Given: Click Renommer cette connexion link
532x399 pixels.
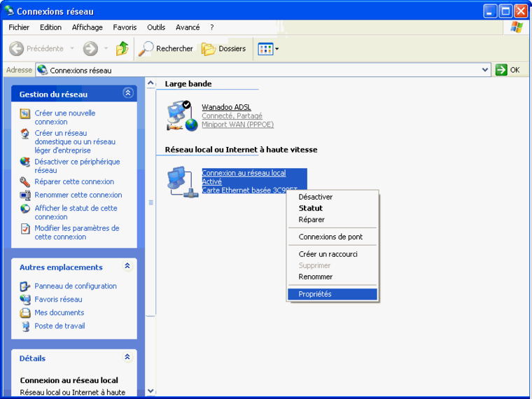Looking at the screenshot, I should [x=78, y=195].
